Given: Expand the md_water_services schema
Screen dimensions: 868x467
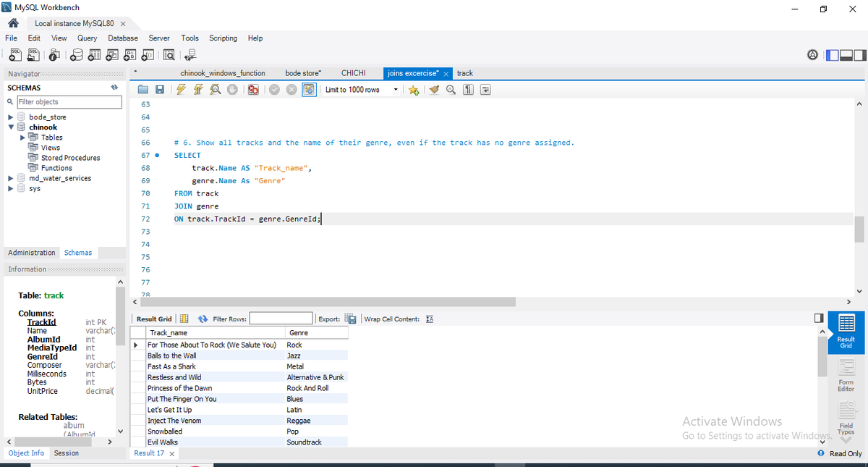Looking at the screenshot, I should click(x=10, y=178).
